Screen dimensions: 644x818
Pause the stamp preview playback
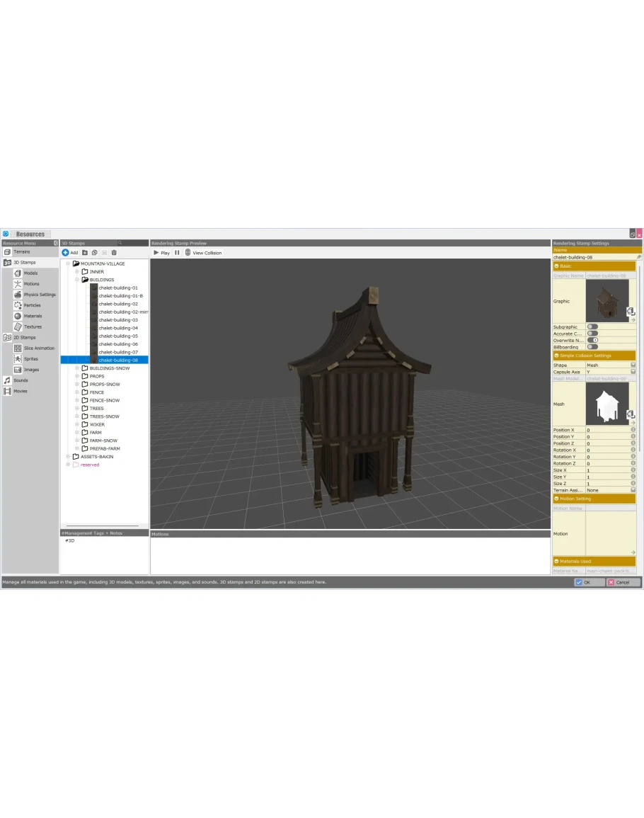(177, 252)
